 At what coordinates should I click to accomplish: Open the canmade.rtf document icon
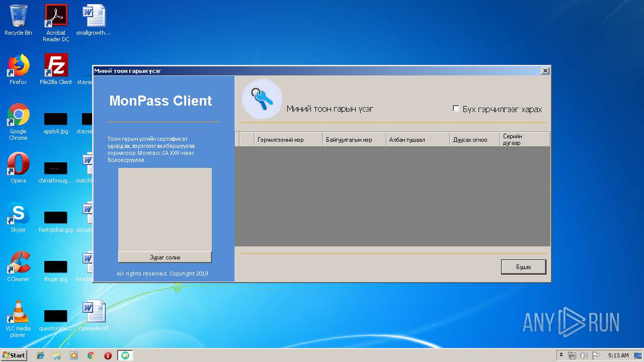pos(94,316)
